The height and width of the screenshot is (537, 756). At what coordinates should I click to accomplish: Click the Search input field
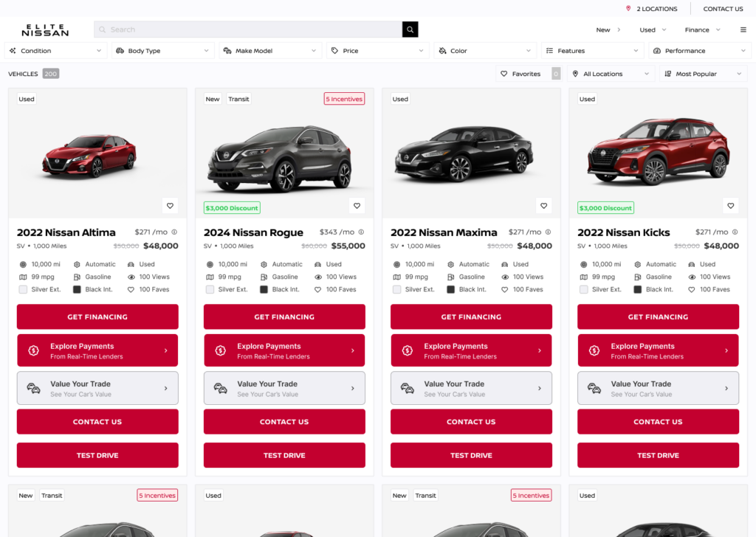248,30
